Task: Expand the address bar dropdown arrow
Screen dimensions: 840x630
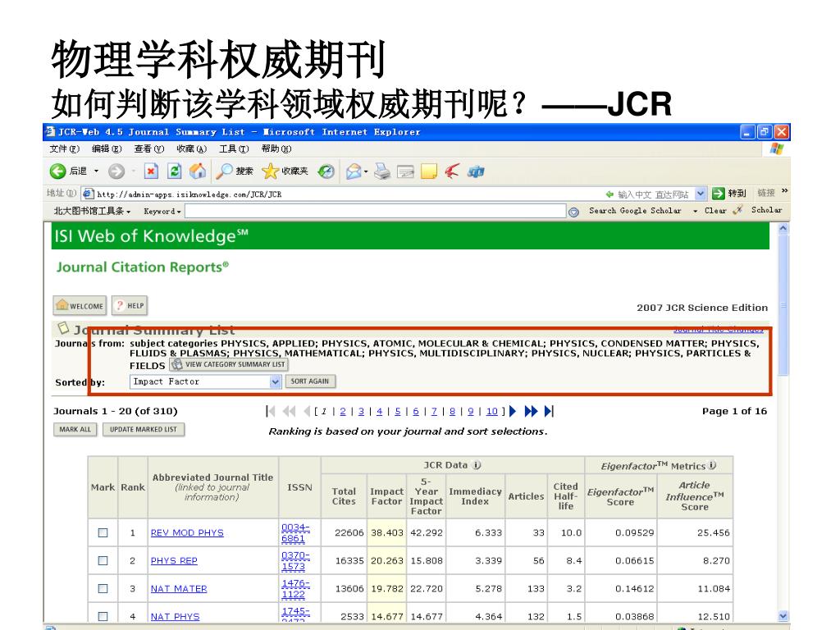Action: click(x=701, y=194)
